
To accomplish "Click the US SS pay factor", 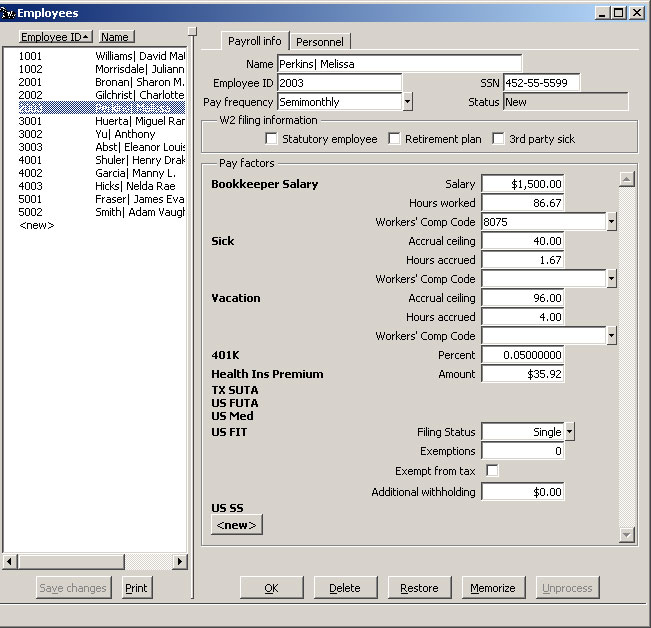I will (x=227, y=508).
